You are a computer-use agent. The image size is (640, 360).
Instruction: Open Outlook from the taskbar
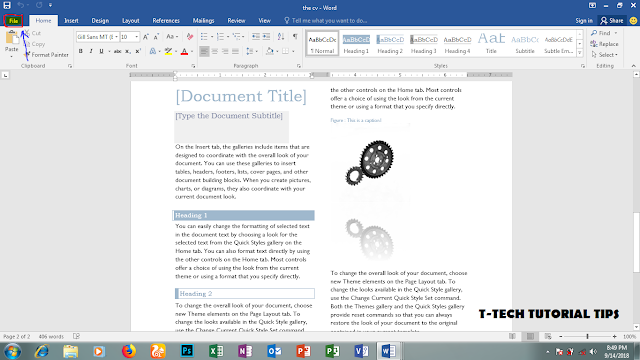(274, 351)
